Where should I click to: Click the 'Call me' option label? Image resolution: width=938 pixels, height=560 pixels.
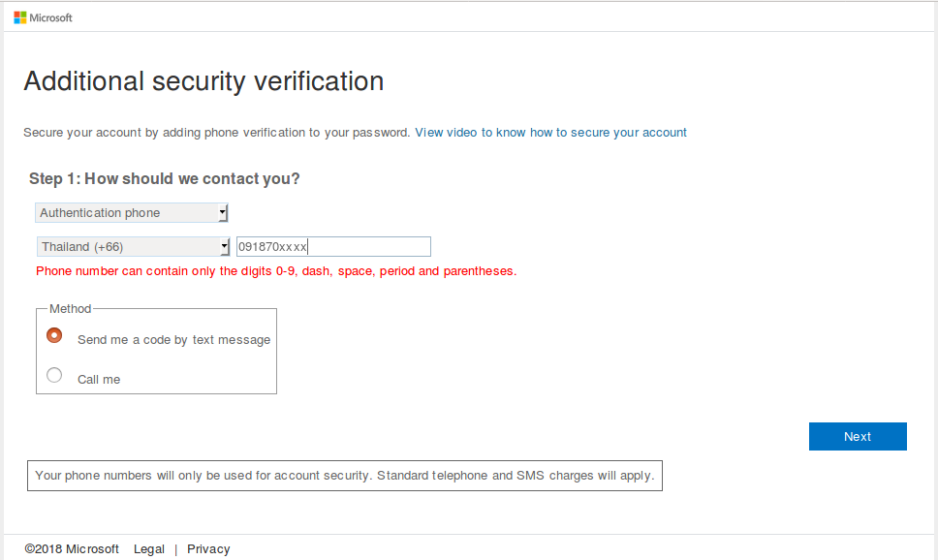(x=99, y=380)
